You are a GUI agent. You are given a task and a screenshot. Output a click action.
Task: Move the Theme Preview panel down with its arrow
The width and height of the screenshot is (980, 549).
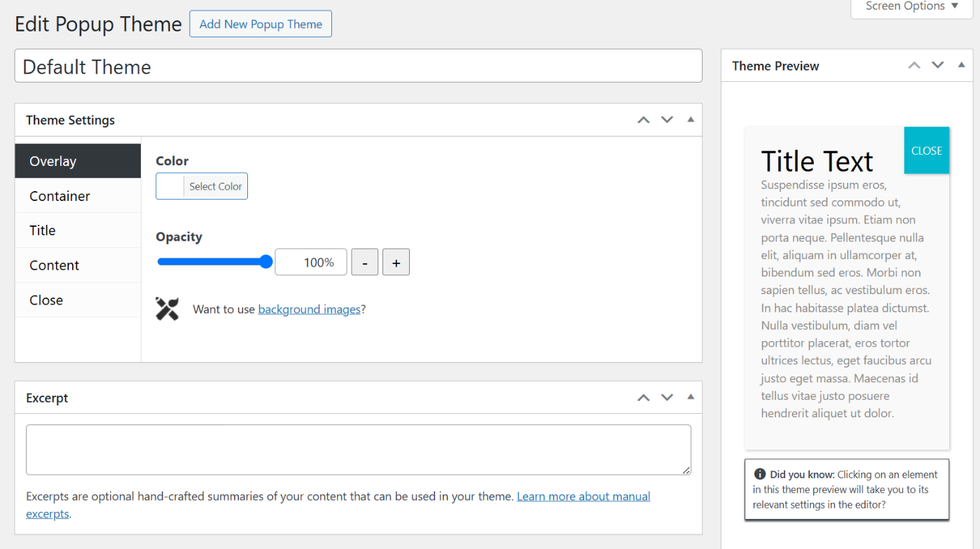pos(938,64)
